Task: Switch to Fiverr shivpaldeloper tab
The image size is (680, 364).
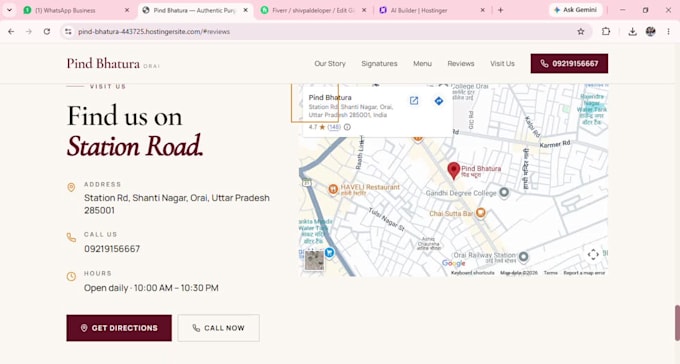Action: pos(313,10)
